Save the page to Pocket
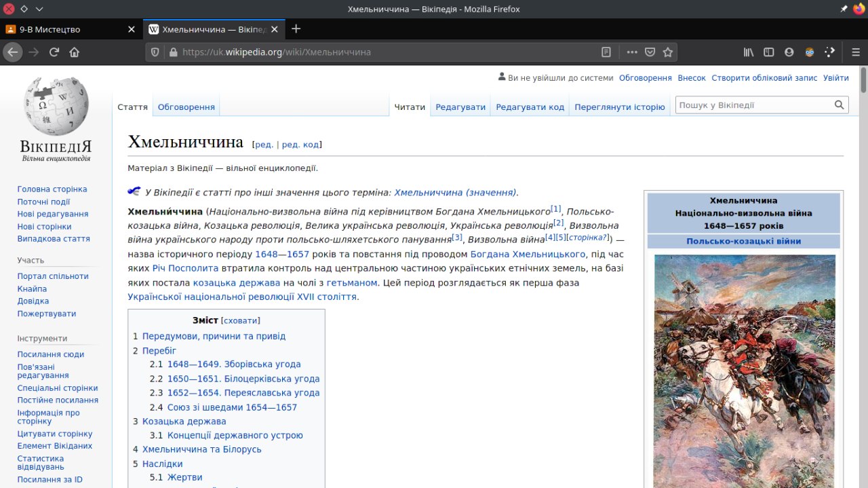Screen dimensions: 868x488 (650, 52)
